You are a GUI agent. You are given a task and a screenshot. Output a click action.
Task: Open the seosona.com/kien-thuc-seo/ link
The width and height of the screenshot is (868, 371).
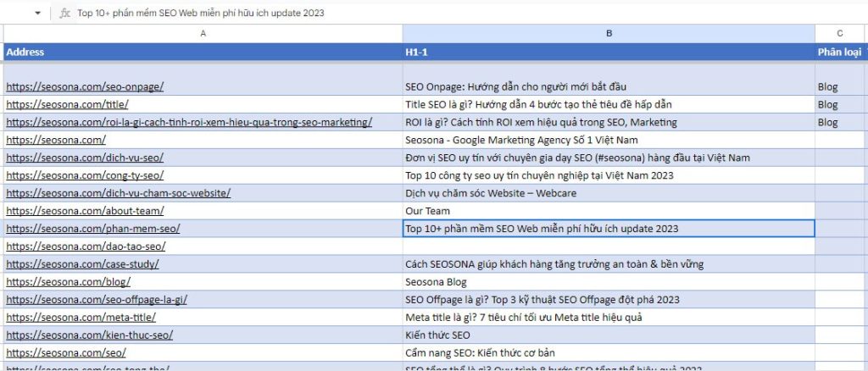(90, 335)
